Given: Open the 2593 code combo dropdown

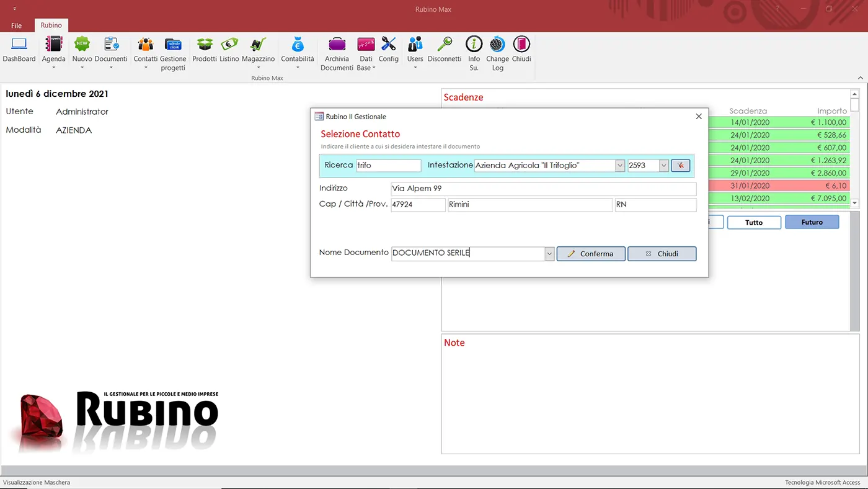Looking at the screenshot, I should pos(664,166).
